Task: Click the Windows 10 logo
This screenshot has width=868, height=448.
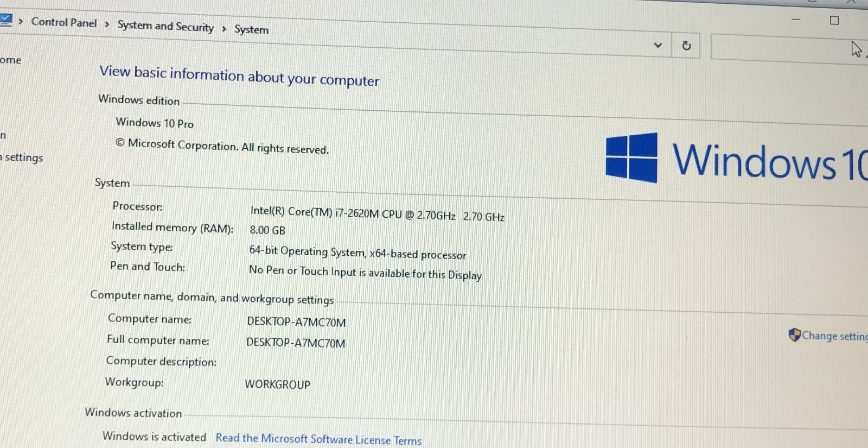Action: (736, 159)
